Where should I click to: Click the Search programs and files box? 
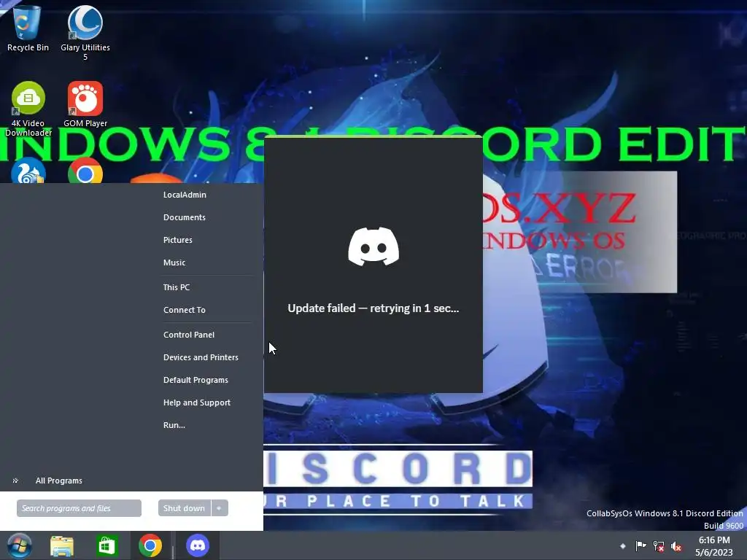[79, 508]
